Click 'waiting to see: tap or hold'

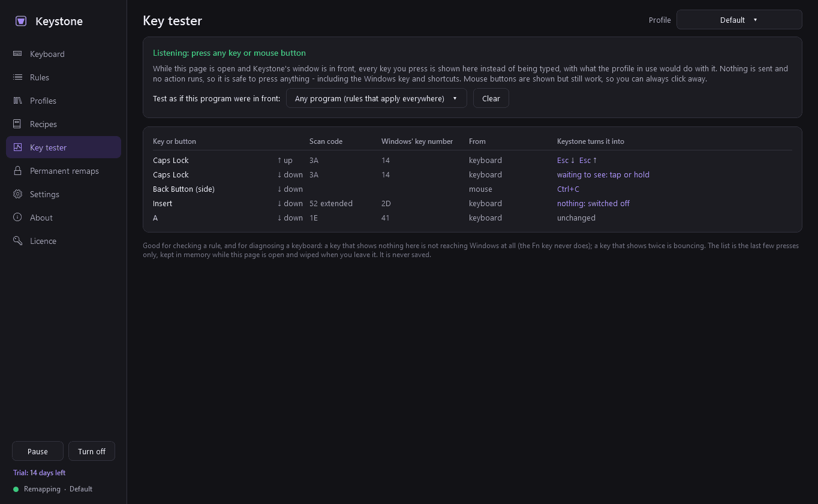[603, 175]
